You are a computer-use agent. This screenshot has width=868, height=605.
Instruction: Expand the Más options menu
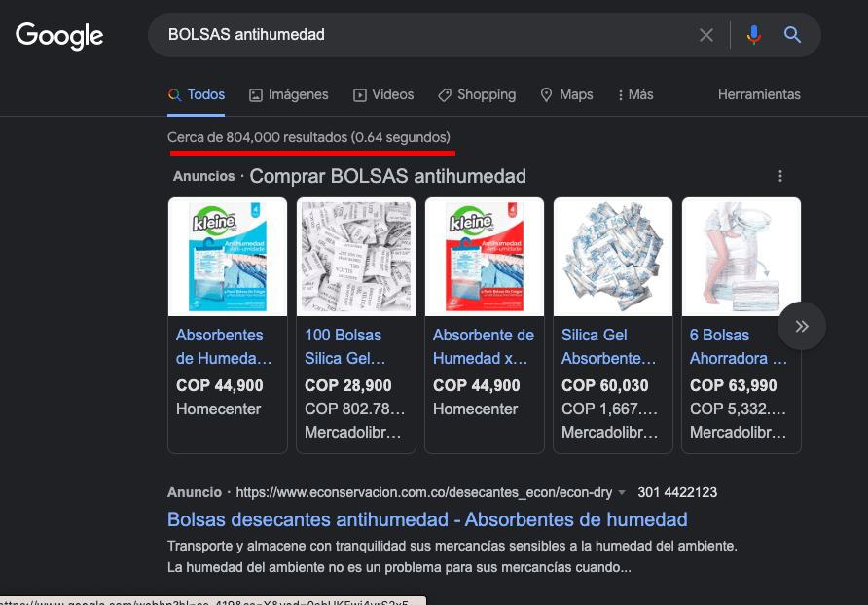[635, 94]
